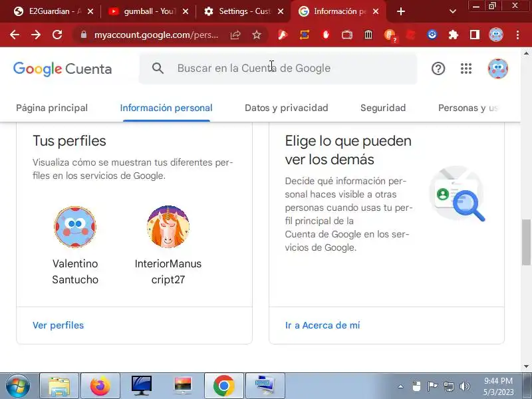Click the page vertical scrollbar thumb
Screen dimensions: 532x399
tap(526, 242)
